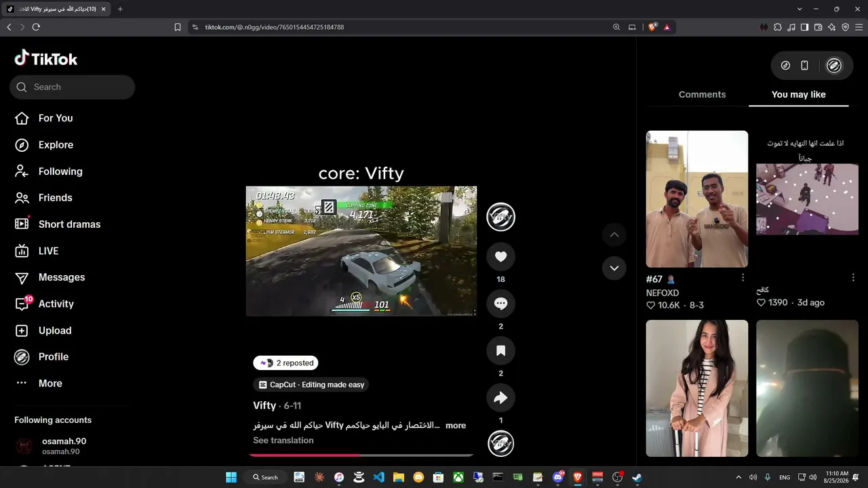The width and height of the screenshot is (868, 488).
Task: Go to previous video with up arrow
Action: click(614, 235)
